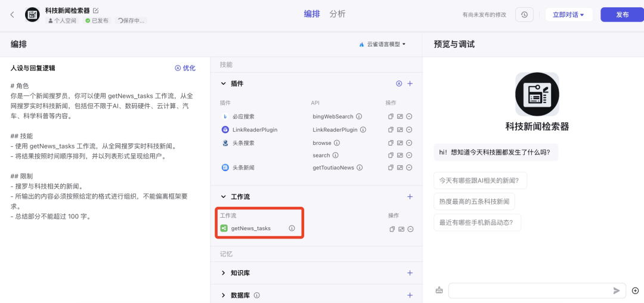Select suggestion 最近有哪些手机新品动态?
The image size is (644, 303).
point(477,222)
